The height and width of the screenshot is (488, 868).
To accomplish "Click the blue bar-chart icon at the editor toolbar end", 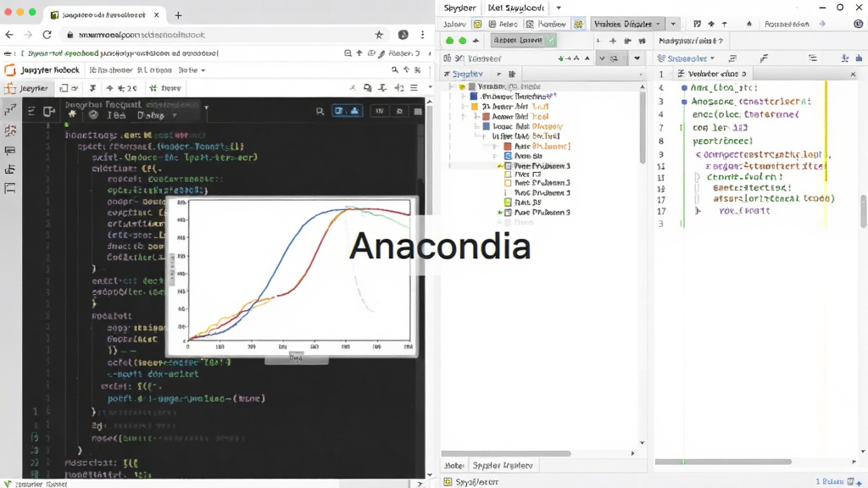I will click(860, 58).
